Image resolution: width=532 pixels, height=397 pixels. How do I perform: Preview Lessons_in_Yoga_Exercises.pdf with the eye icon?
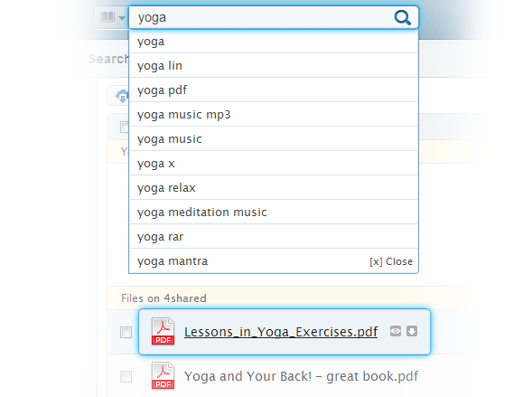point(396,331)
